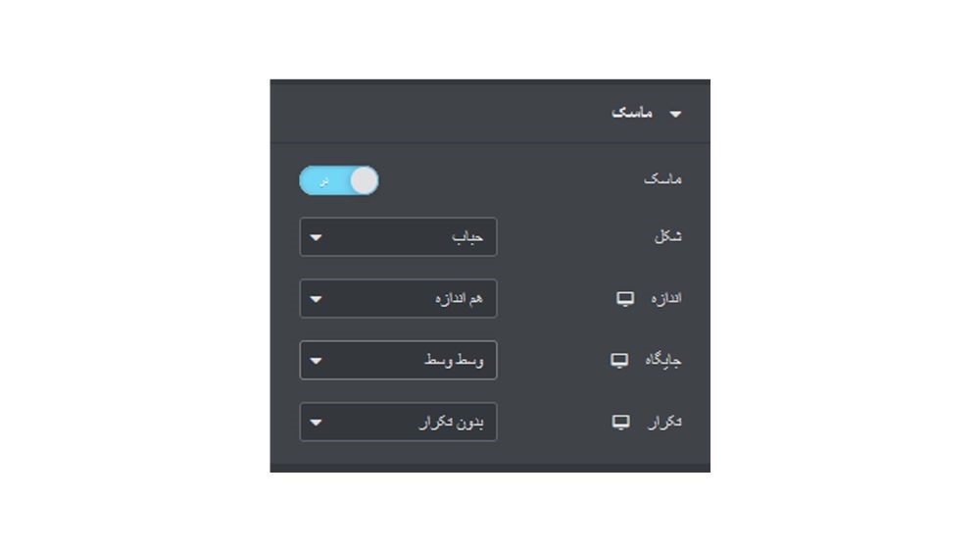Click the arrow in the بدون تکرار dropdown
980x551 pixels.
pos(316,423)
